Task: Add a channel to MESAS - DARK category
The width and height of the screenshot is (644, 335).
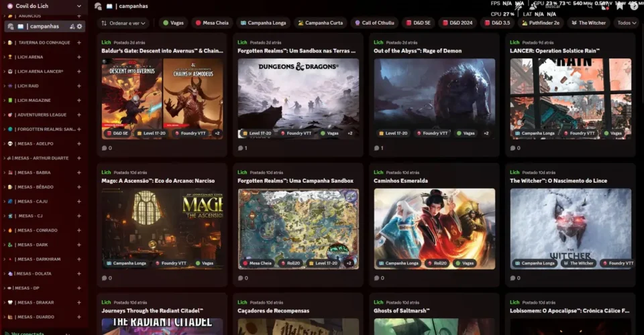Action: click(x=79, y=245)
